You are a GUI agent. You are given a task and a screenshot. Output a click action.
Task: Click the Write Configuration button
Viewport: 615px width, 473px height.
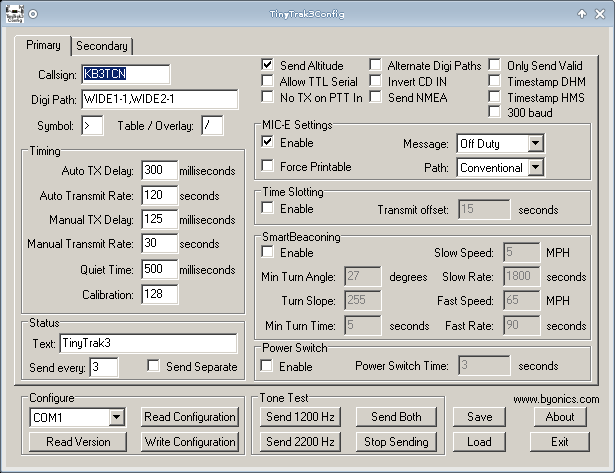[190, 442]
